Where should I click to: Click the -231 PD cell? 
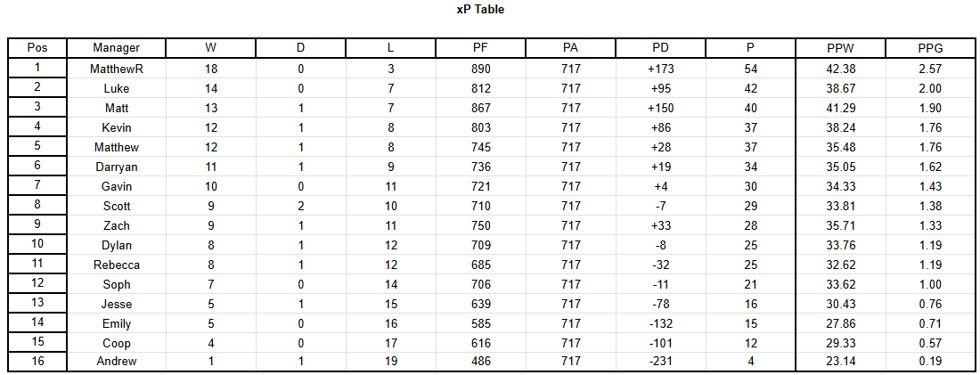tap(661, 362)
